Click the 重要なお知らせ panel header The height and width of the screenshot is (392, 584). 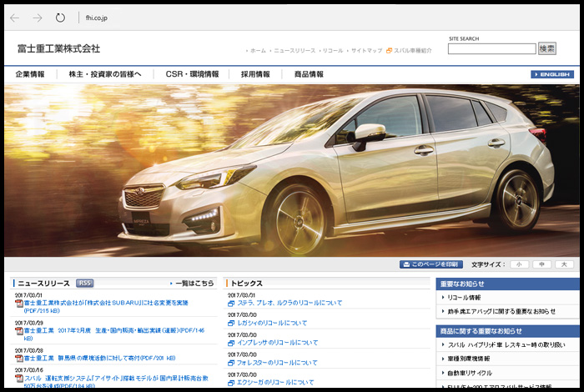pyautogui.click(x=507, y=284)
